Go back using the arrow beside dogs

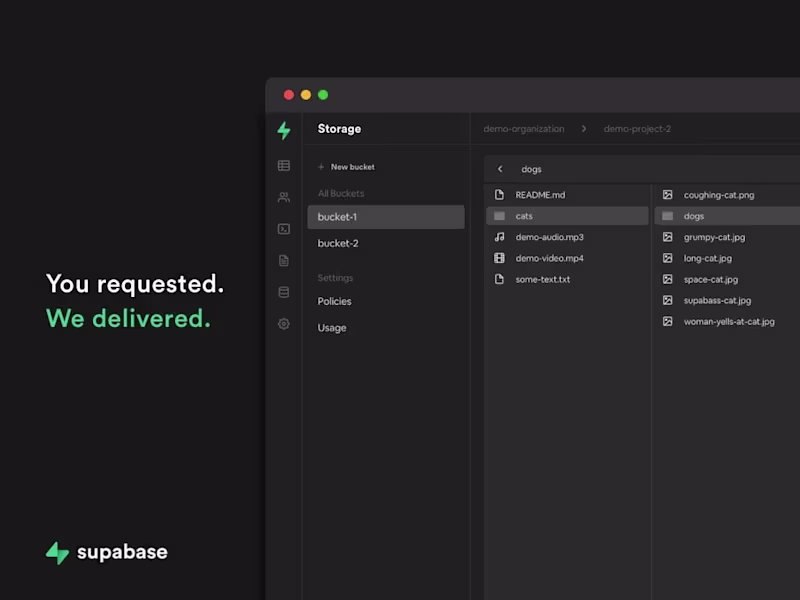click(x=500, y=169)
